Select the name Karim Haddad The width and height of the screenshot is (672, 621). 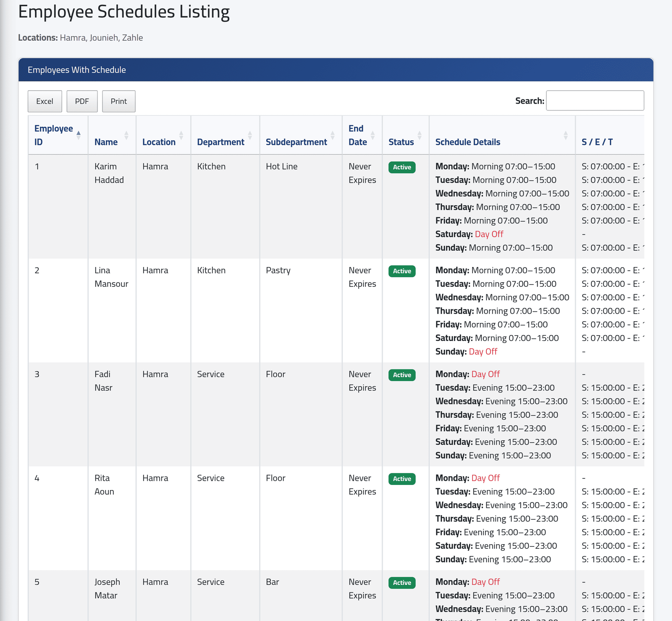pyautogui.click(x=109, y=173)
